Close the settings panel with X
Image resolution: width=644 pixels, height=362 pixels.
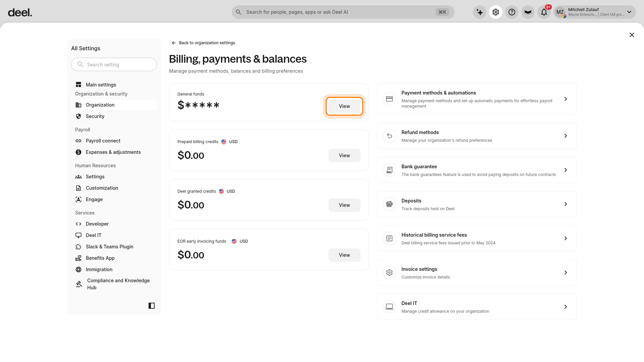(x=632, y=35)
